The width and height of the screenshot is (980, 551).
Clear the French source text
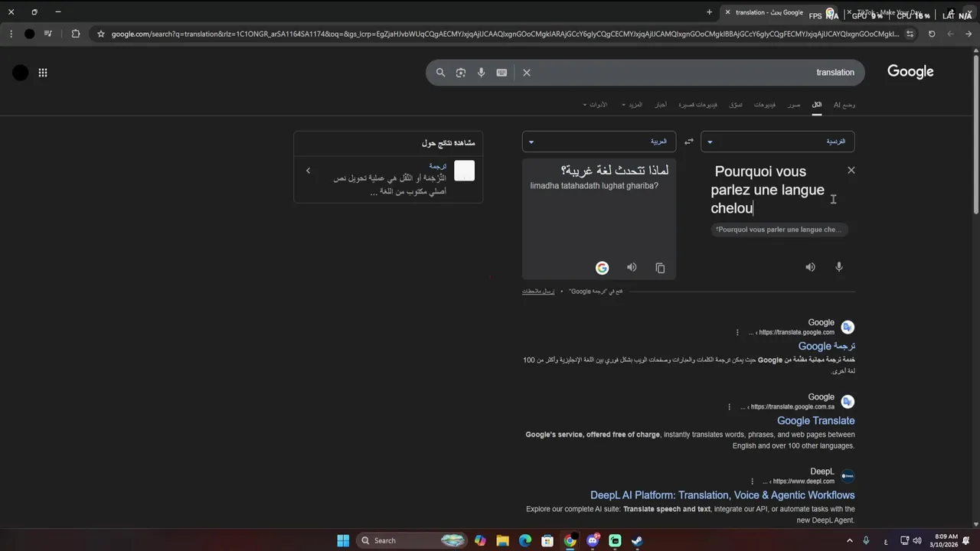(851, 170)
